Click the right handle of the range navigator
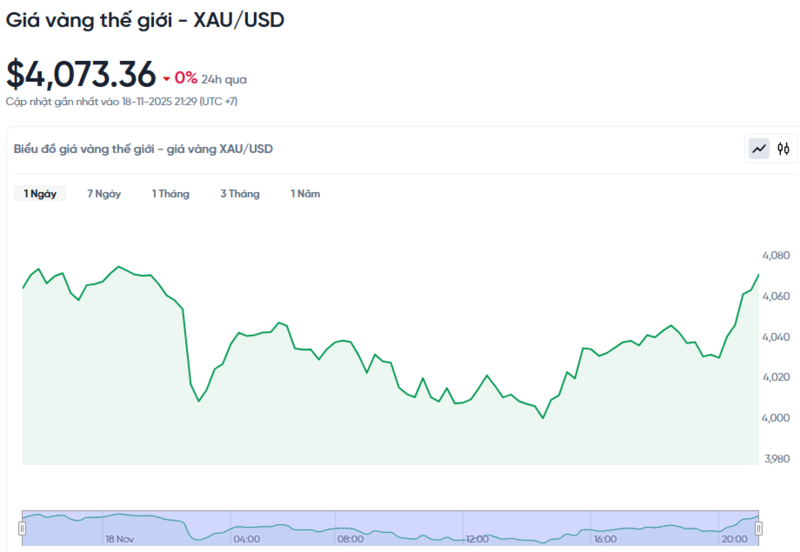800x552 pixels. point(758,527)
